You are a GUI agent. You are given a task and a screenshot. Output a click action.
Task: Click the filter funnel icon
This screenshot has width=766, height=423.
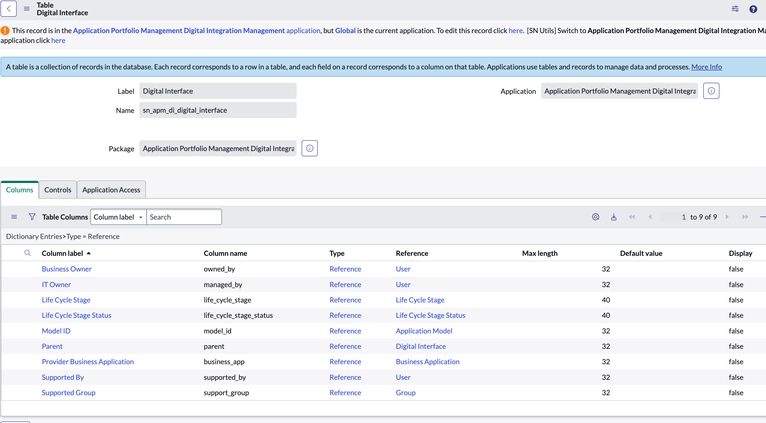pos(32,217)
